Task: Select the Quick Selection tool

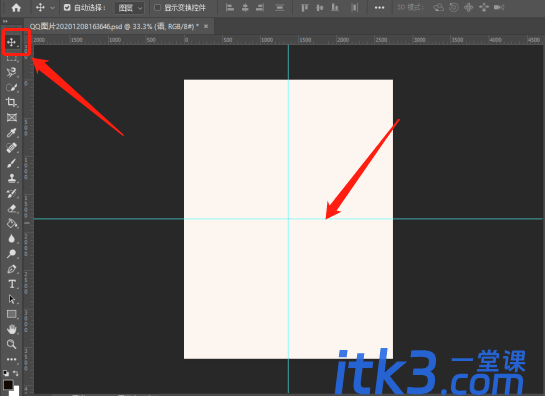Action: point(11,87)
